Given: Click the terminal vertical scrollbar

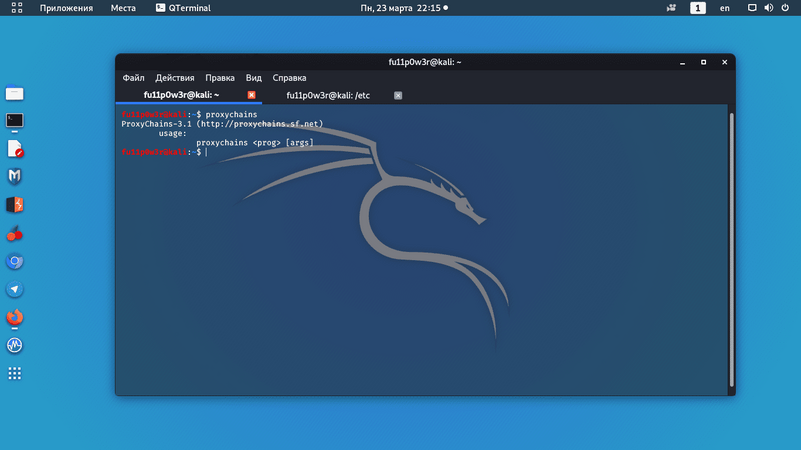Looking at the screenshot, I should click(731, 250).
